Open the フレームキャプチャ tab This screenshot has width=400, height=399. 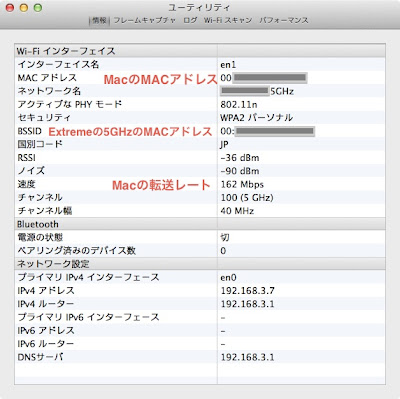[144, 21]
